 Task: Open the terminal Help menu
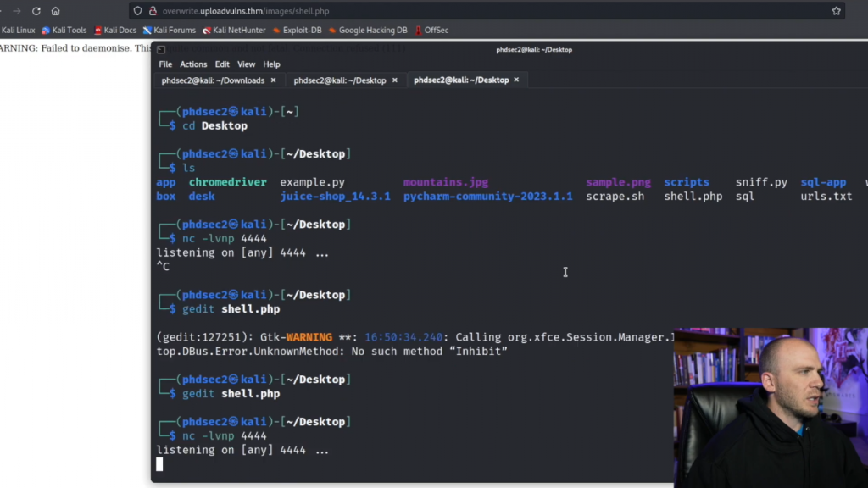coord(271,64)
